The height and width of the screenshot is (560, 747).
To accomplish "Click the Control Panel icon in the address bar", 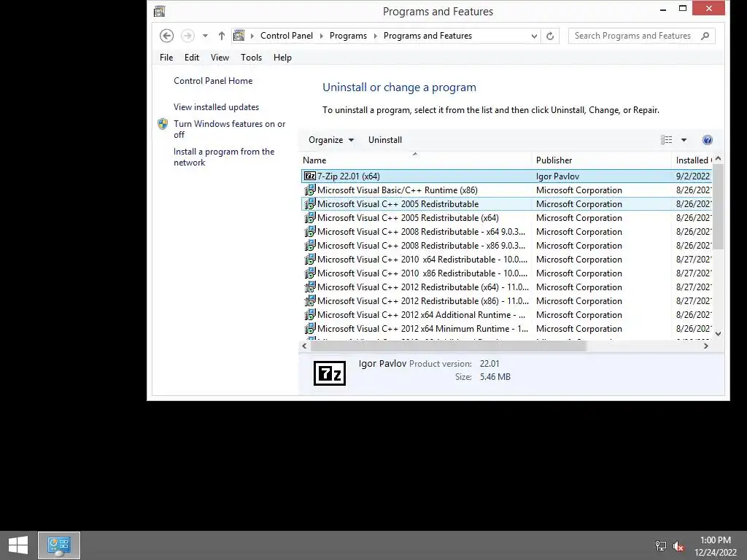I will pos(239,36).
